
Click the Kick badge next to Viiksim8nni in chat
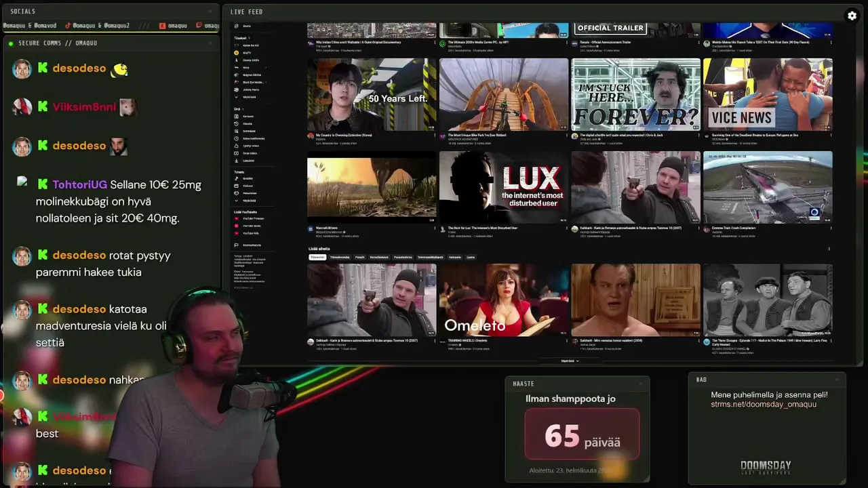(43, 106)
